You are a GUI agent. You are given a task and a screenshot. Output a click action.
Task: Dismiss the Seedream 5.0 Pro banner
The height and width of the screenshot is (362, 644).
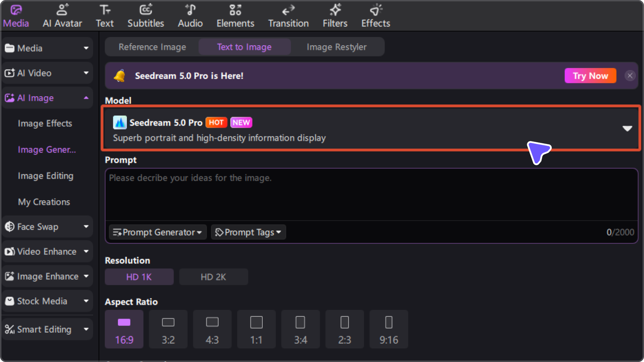click(x=630, y=76)
